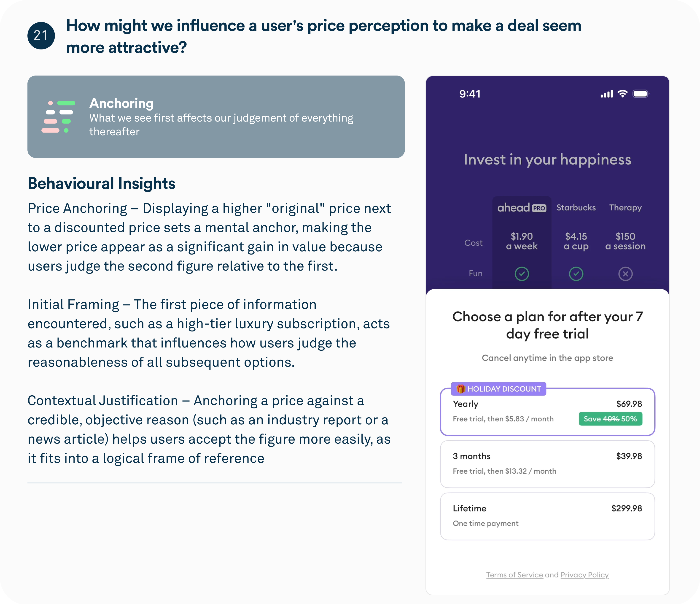Select the Lifetime plan option
Image resolution: width=700 pixels, height=605 pixels.
pos(547,516)
